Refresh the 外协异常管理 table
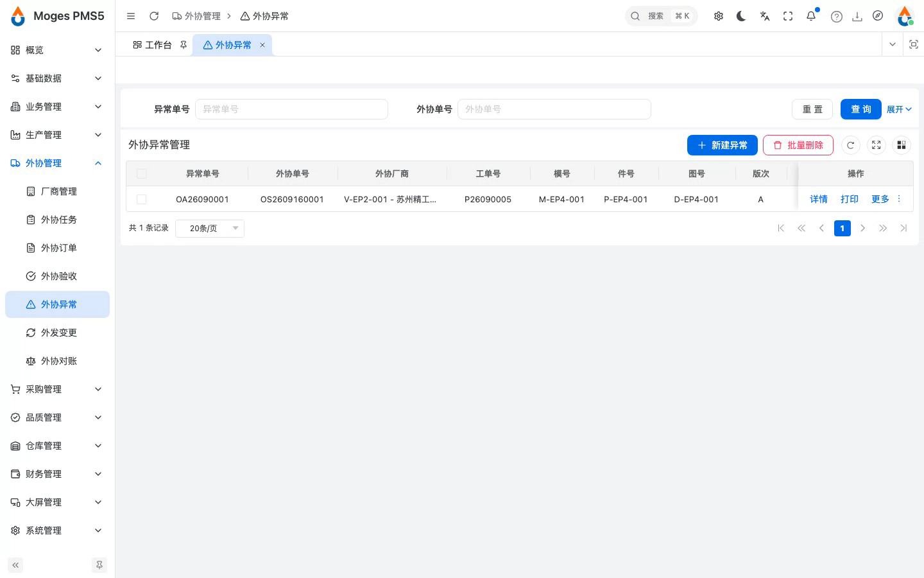The height and width of the screenshot is (578, 924). pyautogui.click(x=851, y=145)
